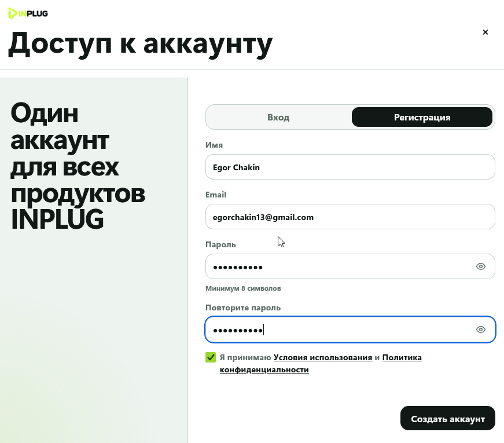Screen dimensions: 504x443
Task: Reveal the repeated password via eye icon
Action: tap(480, 329)
